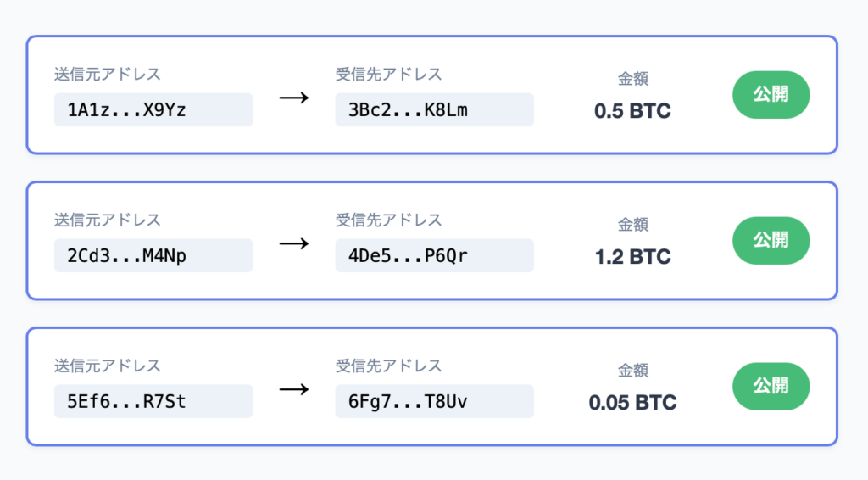Click the 0.05 BTC amount text
The image size is (868, 480).
tap(632, 403)
